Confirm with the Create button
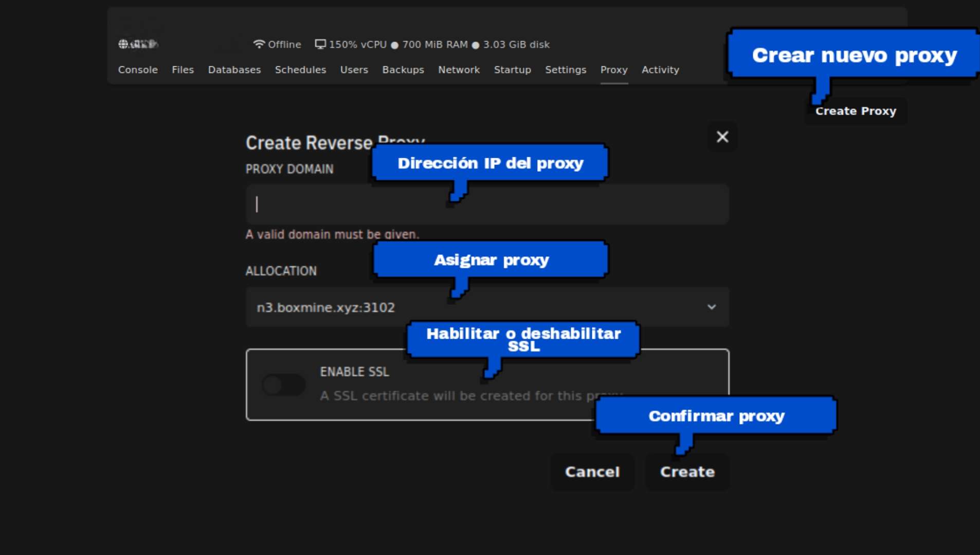980x555 pixels. click(687, 472)
